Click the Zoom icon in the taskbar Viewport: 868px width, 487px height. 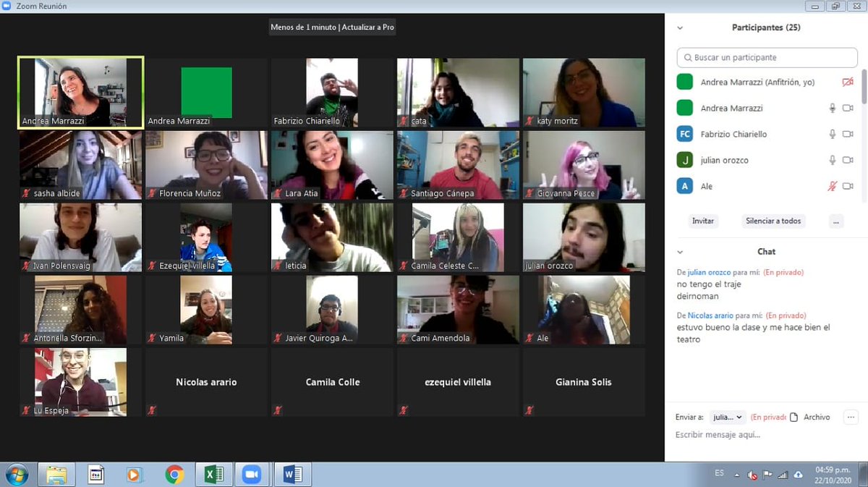pyautogui.click(x=250, y=475)
